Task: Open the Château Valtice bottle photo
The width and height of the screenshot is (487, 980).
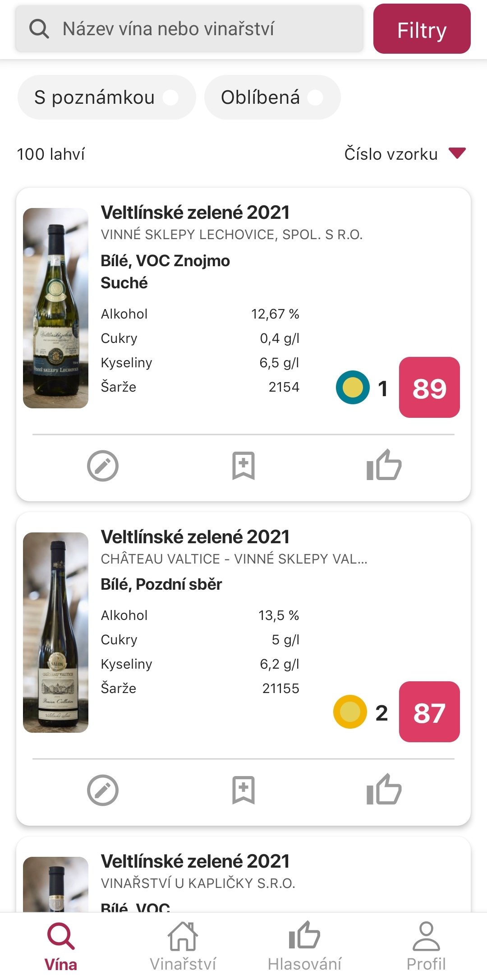Action: 56,632
